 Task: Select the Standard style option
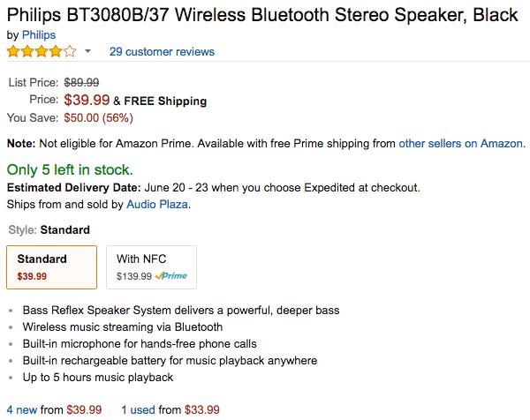click(x=51, y=266)
